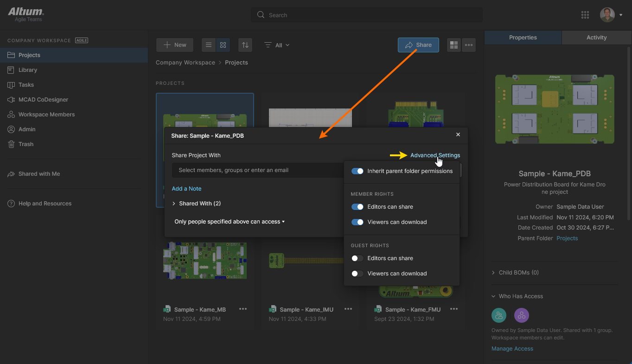Click the teal group avatar under Who Has Access
Viewport: 632px width, 364px height.
[499, 316]
